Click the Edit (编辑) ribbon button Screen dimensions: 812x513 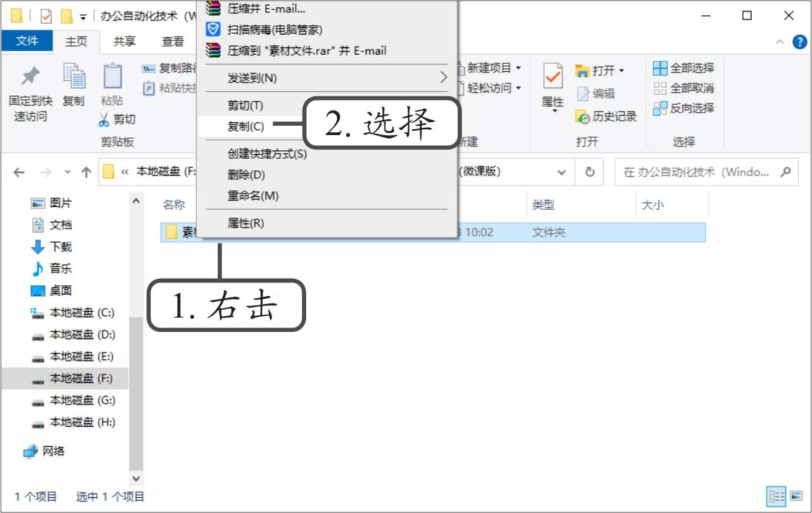coord(596,93)
